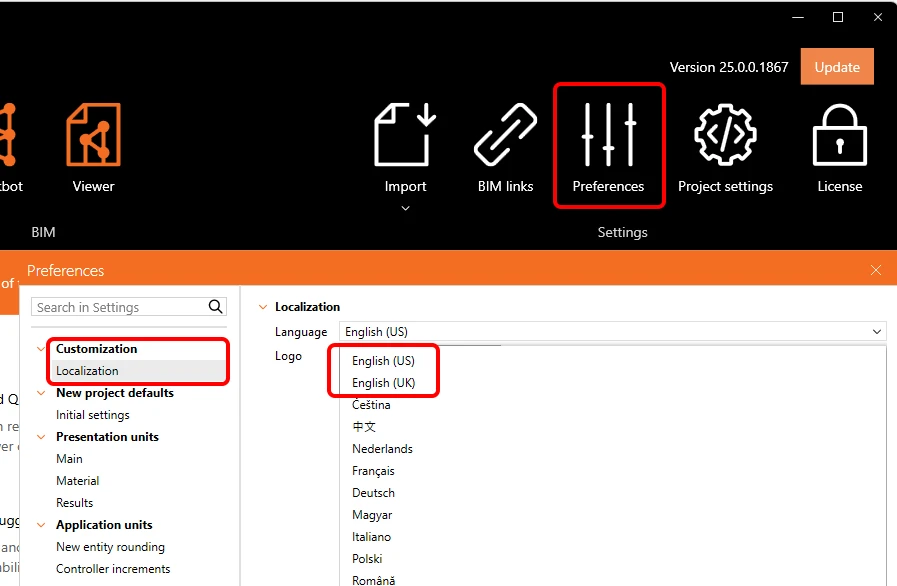This screenshot has height=586, width=897.
Task: Open the Language combo box arrow
Action: pyautogui.click(x=876, y=332)
